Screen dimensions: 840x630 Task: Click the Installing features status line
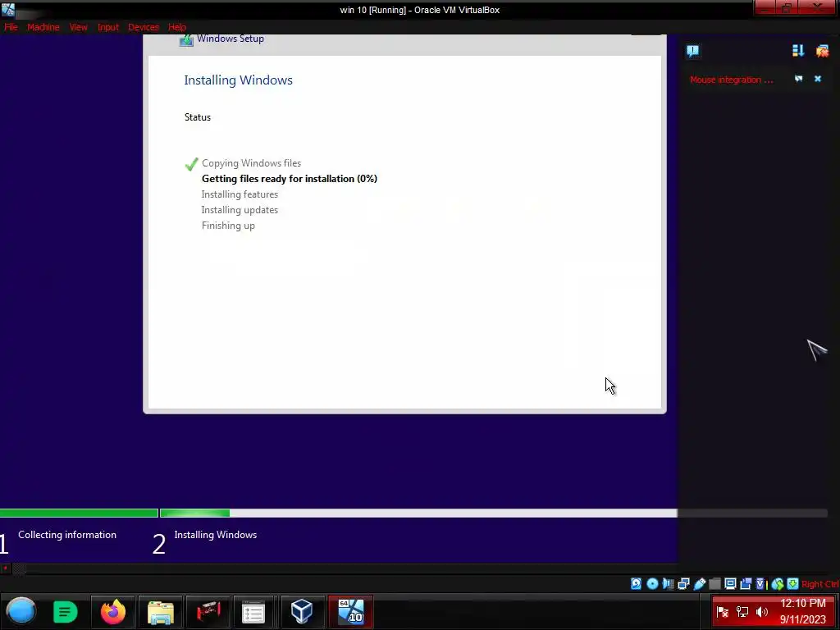(x=240, y=194)
